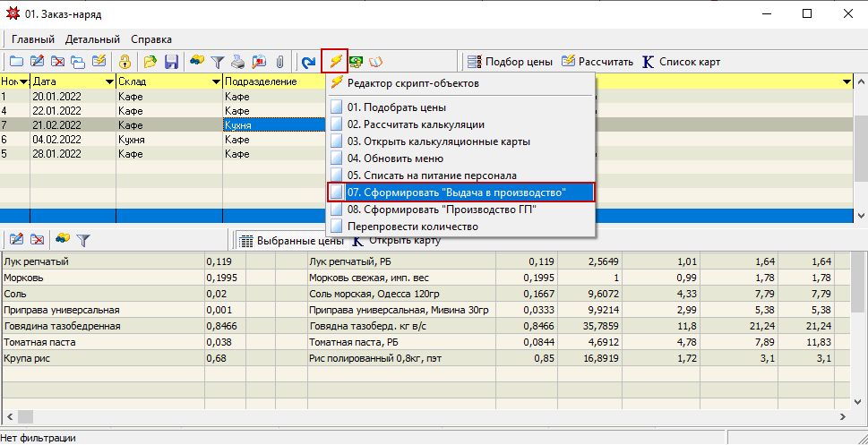Viewport: 868px width, 445px height.
Task: Click the printer icon in toolbar
Action: (238, 62)
